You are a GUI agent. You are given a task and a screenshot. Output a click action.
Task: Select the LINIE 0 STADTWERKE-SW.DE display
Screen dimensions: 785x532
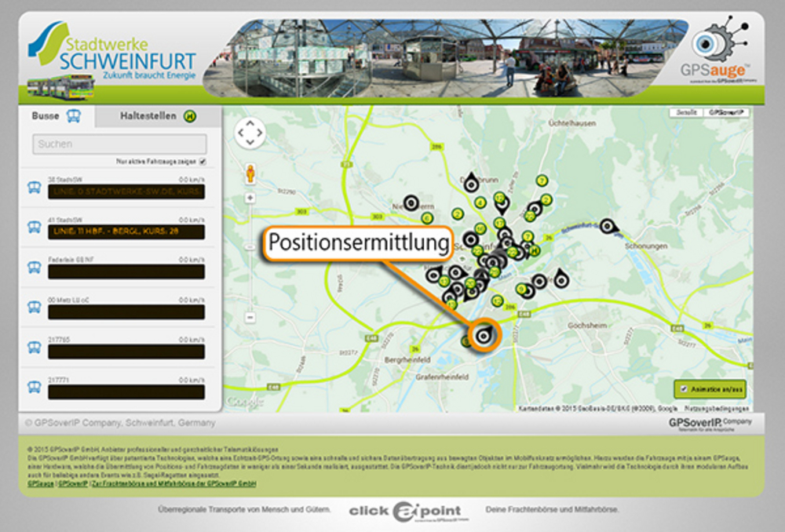tap(126, 191)
